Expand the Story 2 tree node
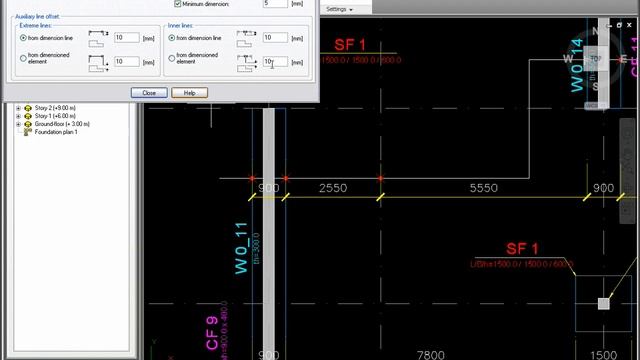Image resolution: width=640 pixels, height=360 pixels. click(x=18, y=108)
